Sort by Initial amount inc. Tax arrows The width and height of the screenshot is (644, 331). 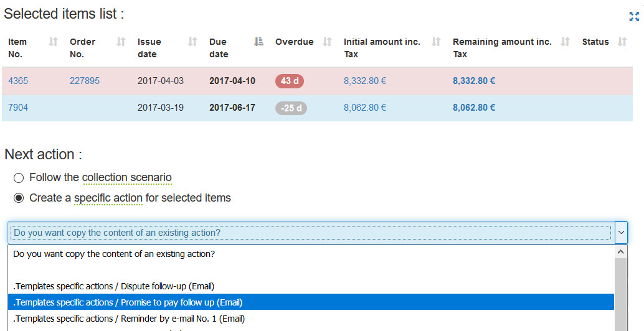tap(436, 42)
